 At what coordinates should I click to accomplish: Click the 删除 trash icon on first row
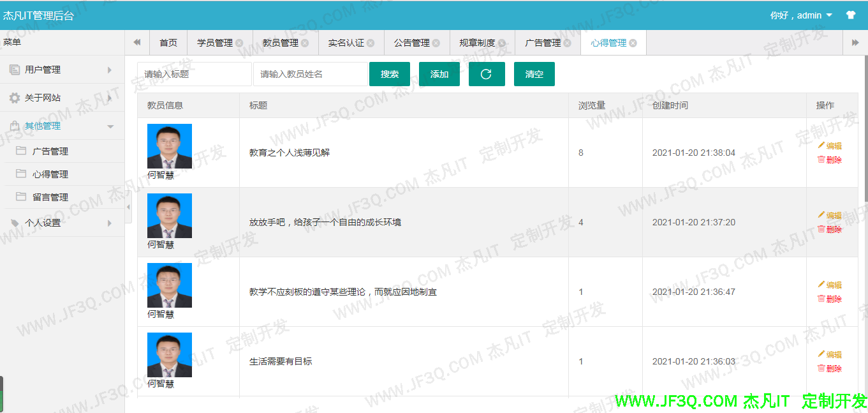tap(822, 160)
